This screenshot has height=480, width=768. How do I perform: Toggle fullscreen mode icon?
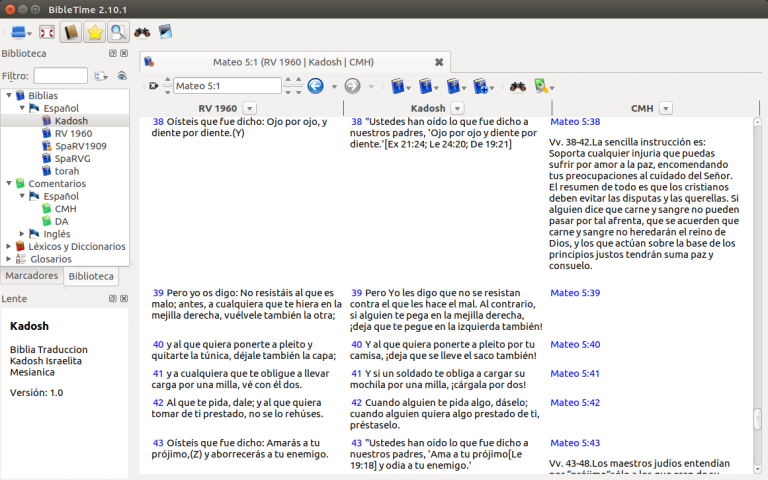click(x=47, y=33)
